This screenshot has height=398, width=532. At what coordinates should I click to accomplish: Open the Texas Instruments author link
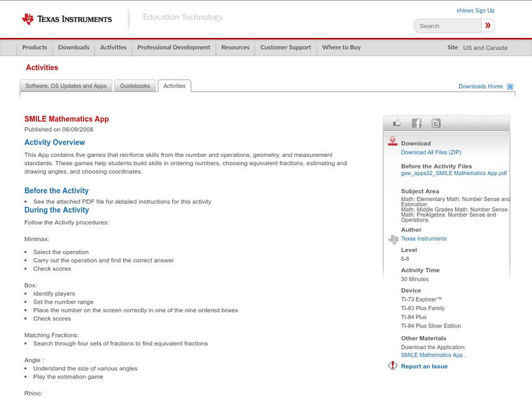pos(424,238)
